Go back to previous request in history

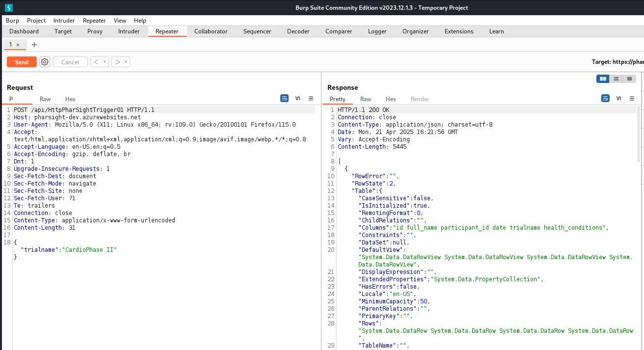[x=96, y=62]
